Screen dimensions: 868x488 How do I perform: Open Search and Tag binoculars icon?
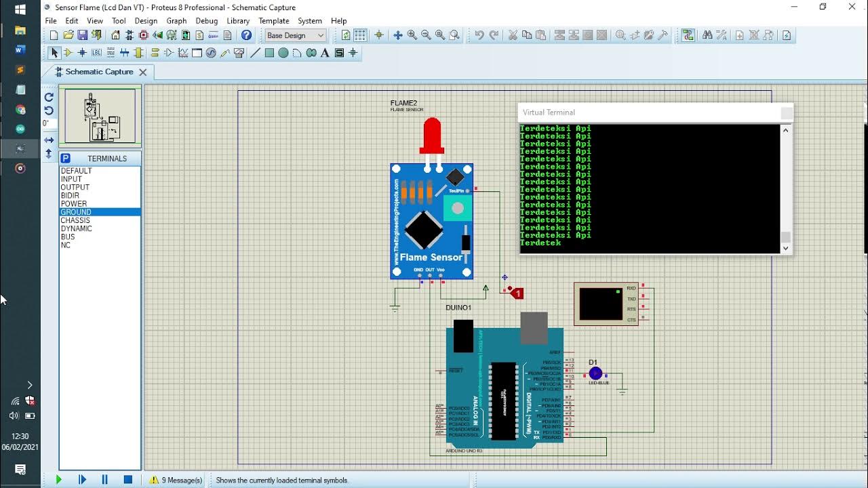(707, 35)
